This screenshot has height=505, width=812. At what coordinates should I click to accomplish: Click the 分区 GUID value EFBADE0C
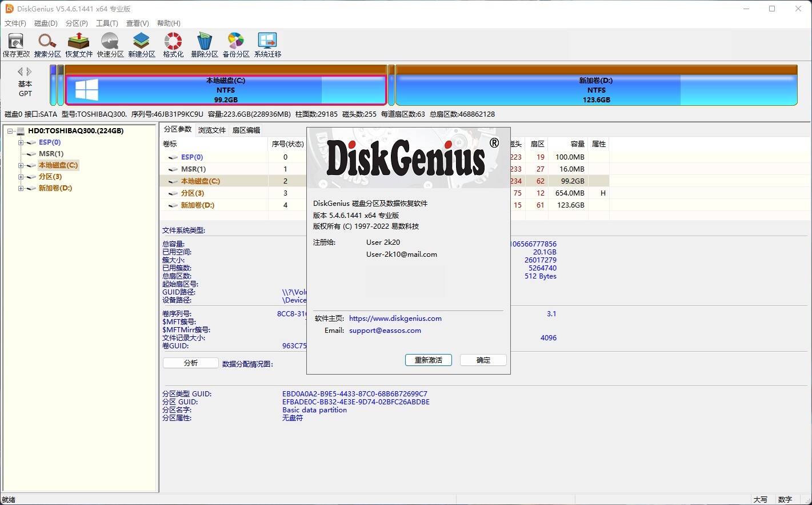(x=356, y=402)
